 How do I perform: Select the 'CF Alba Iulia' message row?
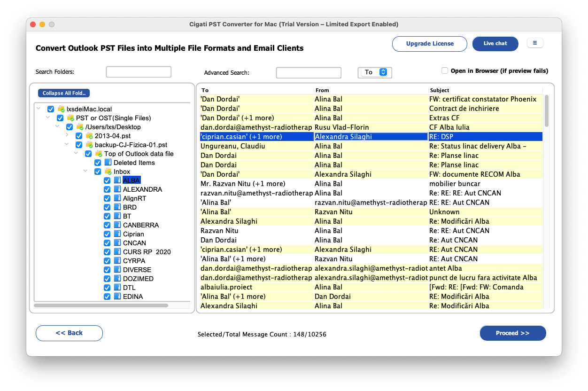(x=371, y=127)
